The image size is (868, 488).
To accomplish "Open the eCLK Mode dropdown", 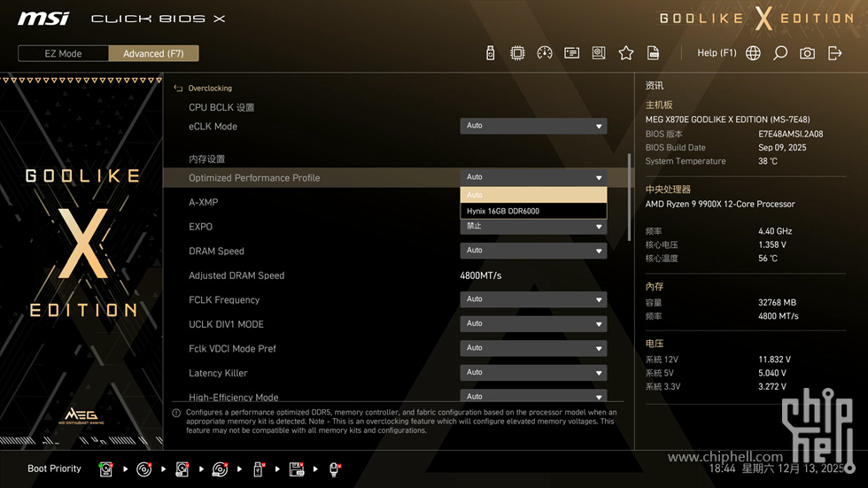I will click(x=533, y=127).
